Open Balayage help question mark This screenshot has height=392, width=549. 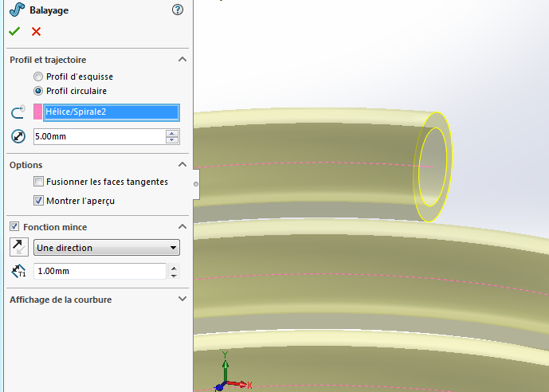tap(178, 10)
